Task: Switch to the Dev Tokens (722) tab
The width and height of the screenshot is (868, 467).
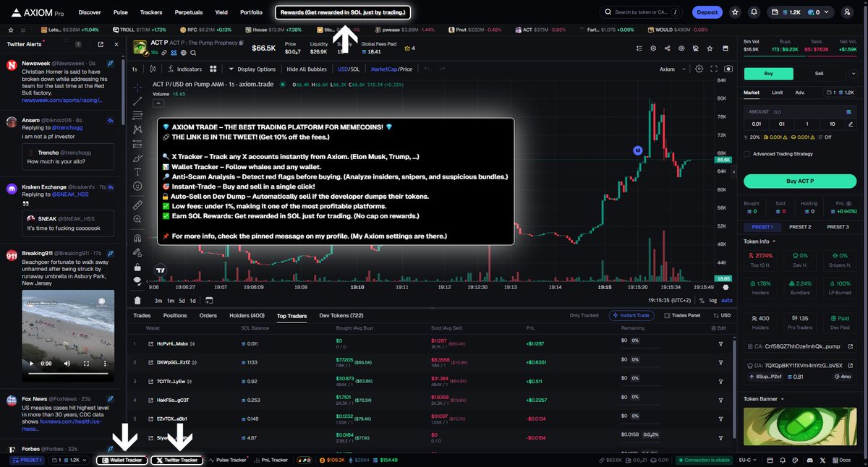Action: coord(341,315)
